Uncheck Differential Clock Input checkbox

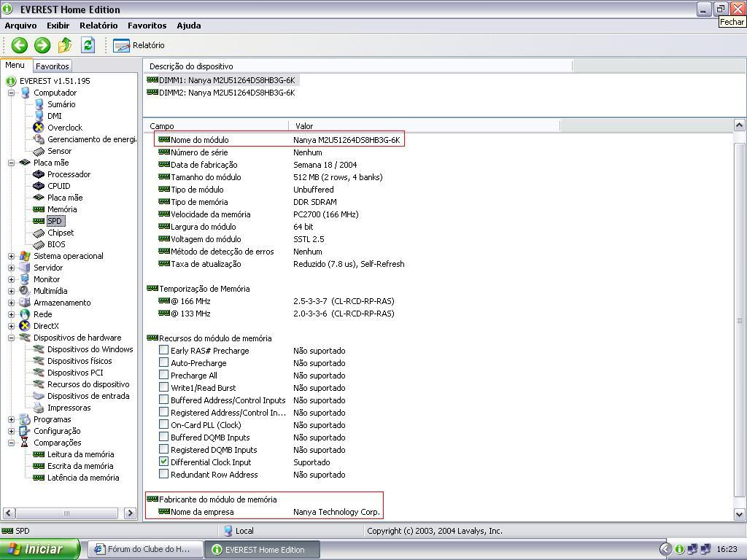(163, 462)
